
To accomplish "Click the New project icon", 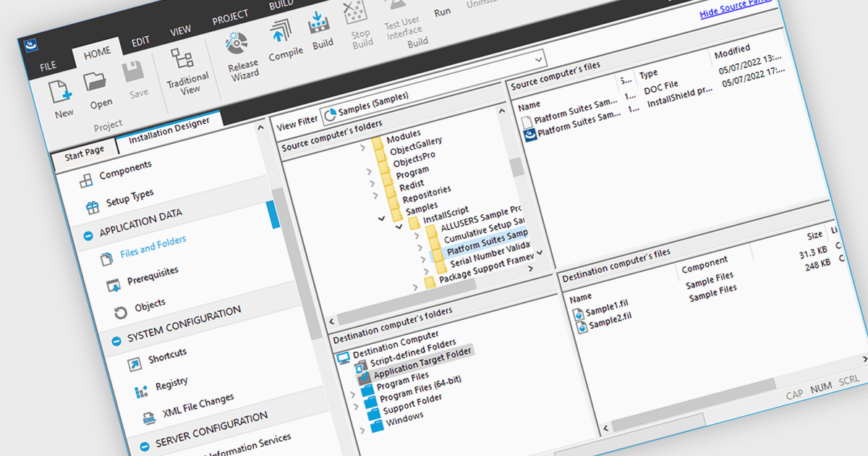I will click(x=60, y=93).
